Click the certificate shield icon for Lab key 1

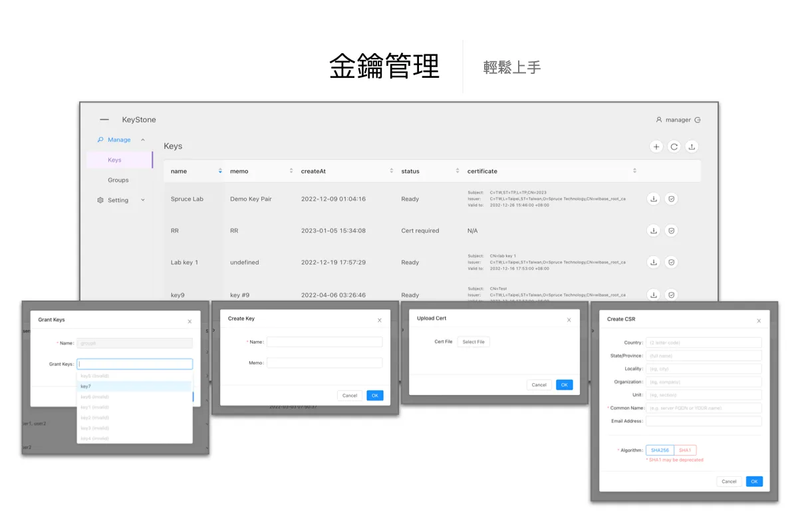672,262
